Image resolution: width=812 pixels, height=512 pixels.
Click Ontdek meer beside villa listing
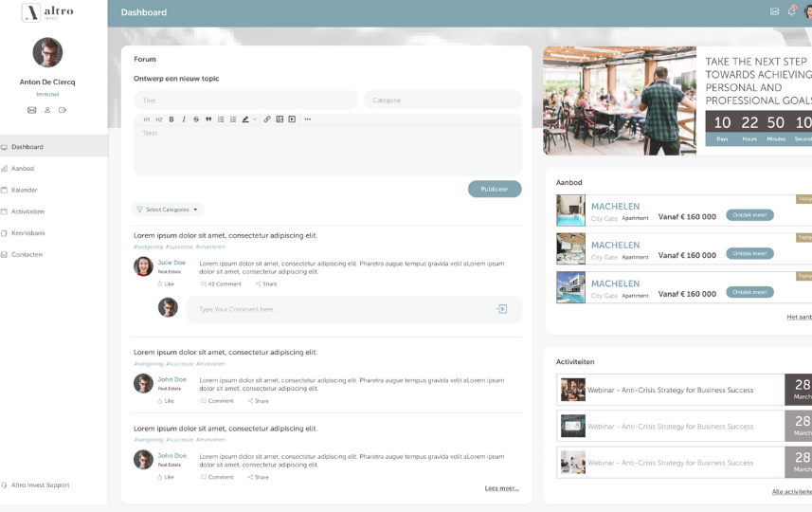coord(749,292)
